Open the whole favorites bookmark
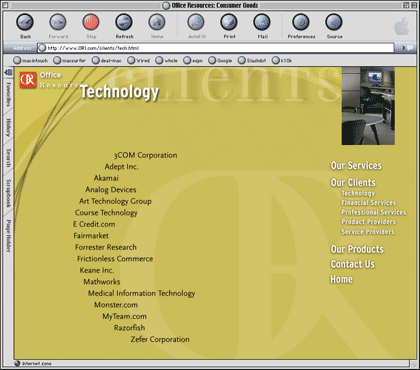420x370 pixels. (x=167, y=61)
